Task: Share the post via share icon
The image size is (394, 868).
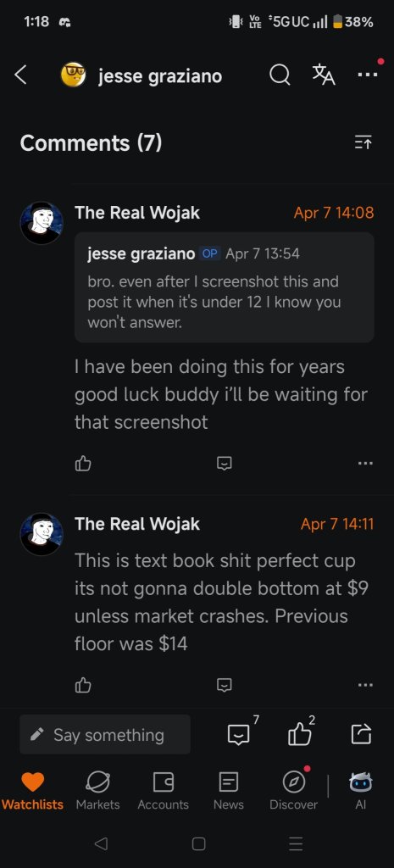Action: click(x=361, y=735)
